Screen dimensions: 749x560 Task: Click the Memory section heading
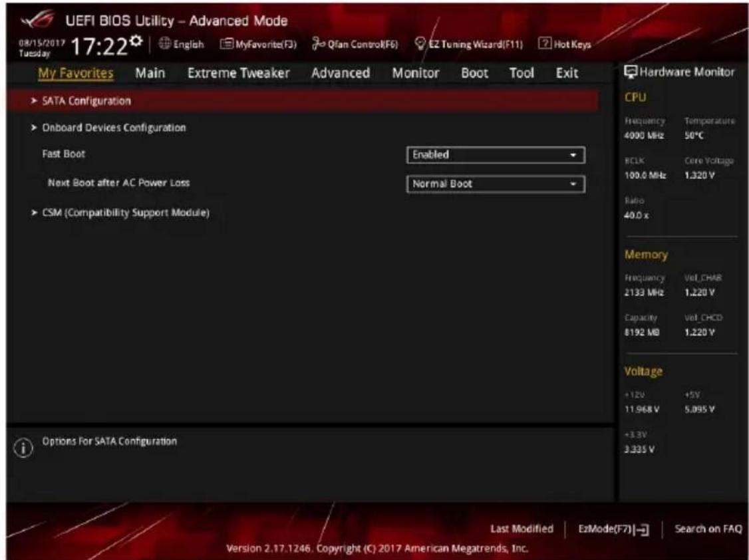[x=646, y=255]
